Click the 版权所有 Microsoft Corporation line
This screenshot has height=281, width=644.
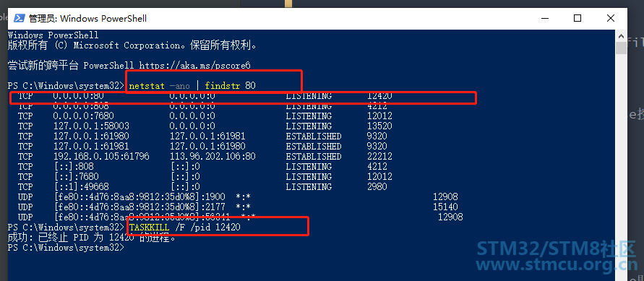click(x=133, y=46)
